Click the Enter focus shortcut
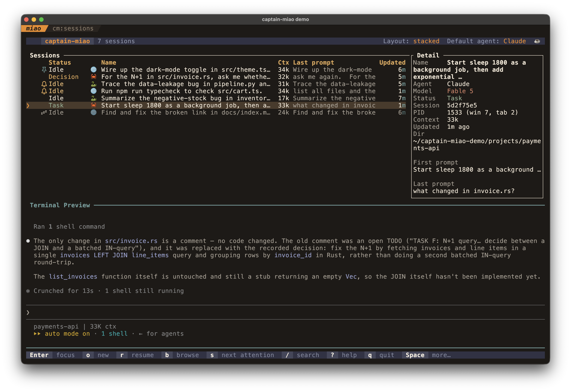Viewport: 571px width, 392px height. 52,355
